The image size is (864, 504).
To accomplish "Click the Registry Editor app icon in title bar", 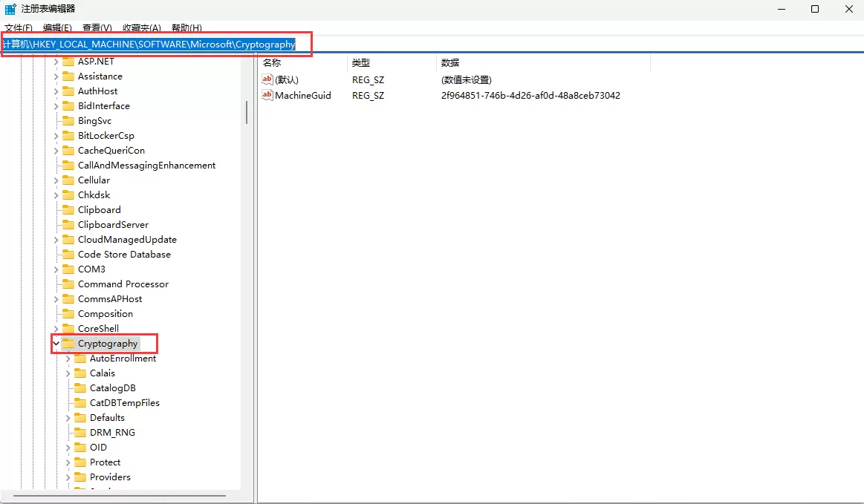I will point(10,9).
